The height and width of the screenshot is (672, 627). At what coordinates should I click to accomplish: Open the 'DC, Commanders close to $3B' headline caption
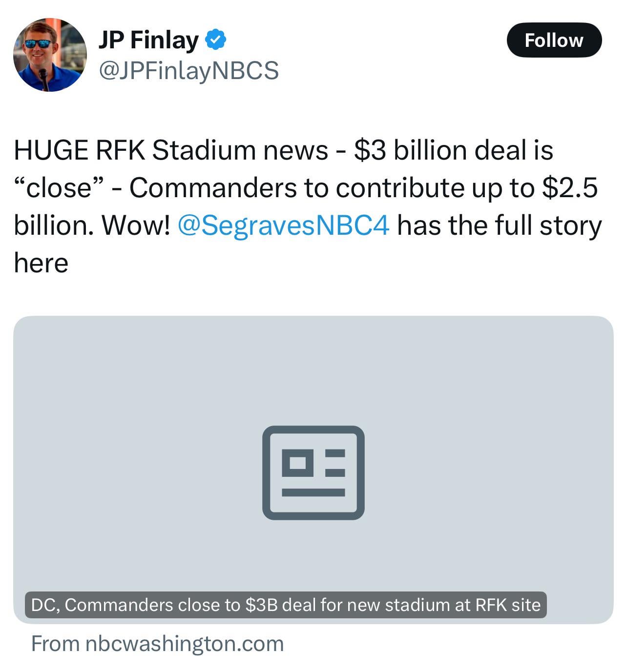286,605
